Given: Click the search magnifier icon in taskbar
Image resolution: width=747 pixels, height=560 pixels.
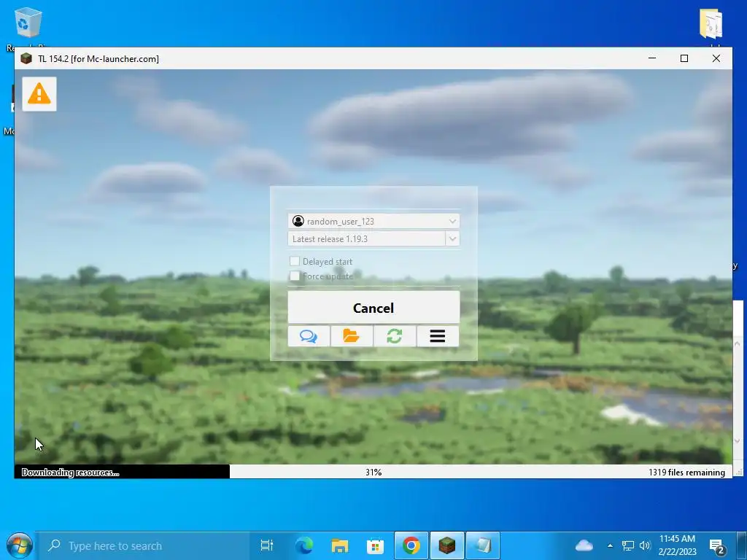Looking at the screenshot, I should [x=54, y=545].
